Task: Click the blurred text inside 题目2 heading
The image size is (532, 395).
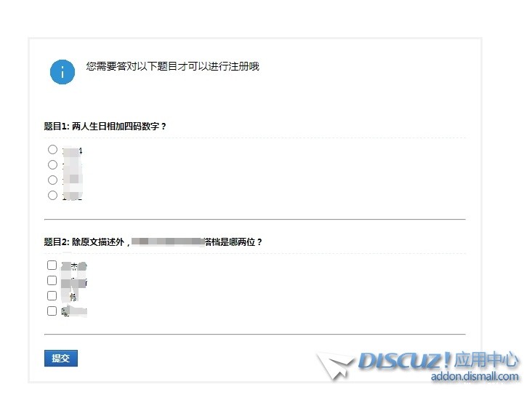Action: click(x=168, y=242)
